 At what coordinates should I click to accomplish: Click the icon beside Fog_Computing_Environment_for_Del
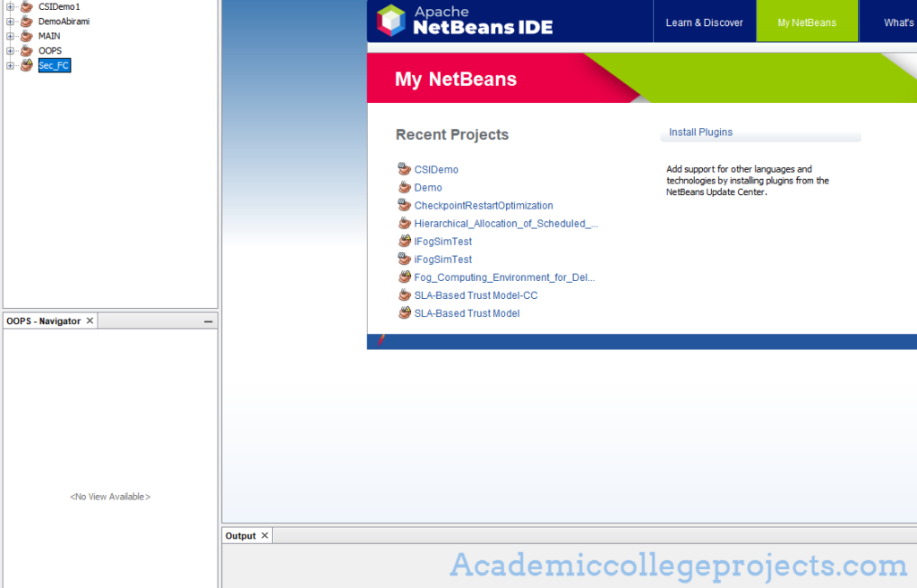(x=404, y=277)
